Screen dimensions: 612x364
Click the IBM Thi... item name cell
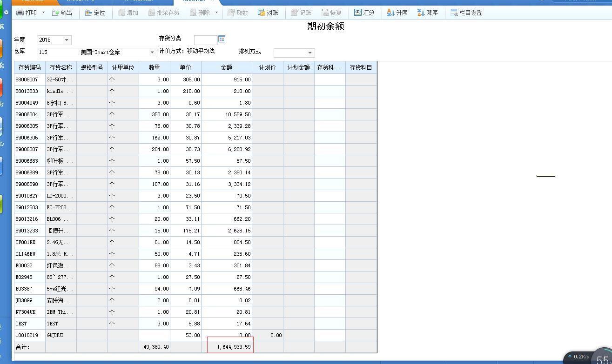click(61, 312)
